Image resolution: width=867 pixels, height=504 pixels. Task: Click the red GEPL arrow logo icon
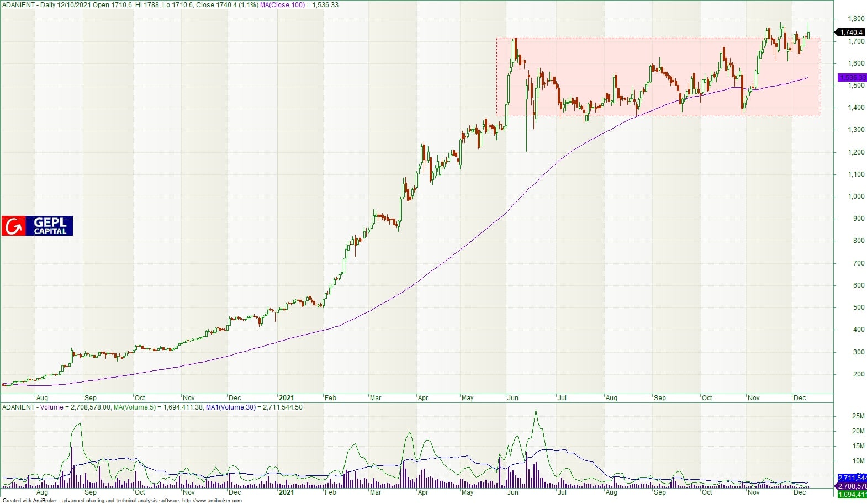(13, 226)
